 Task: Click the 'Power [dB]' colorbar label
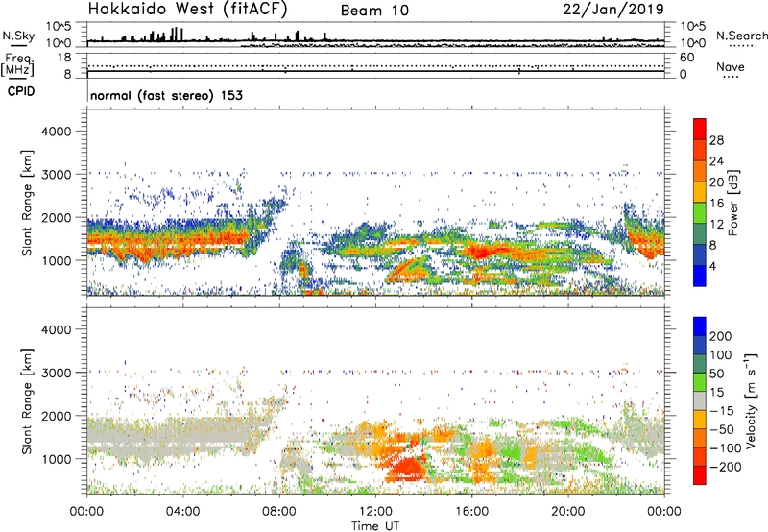(733, 203)
